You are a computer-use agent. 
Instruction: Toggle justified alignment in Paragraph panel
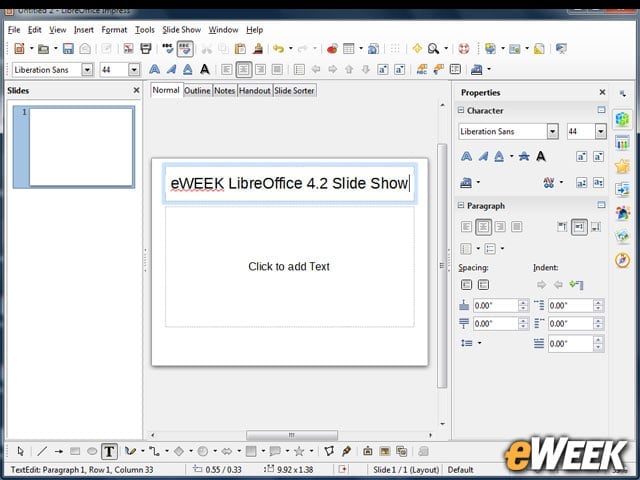click(x=516, y=227)
